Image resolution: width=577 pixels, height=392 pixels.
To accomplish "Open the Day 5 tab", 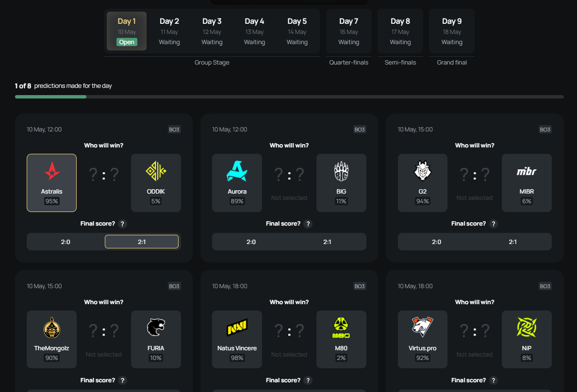I will [297, 31].
